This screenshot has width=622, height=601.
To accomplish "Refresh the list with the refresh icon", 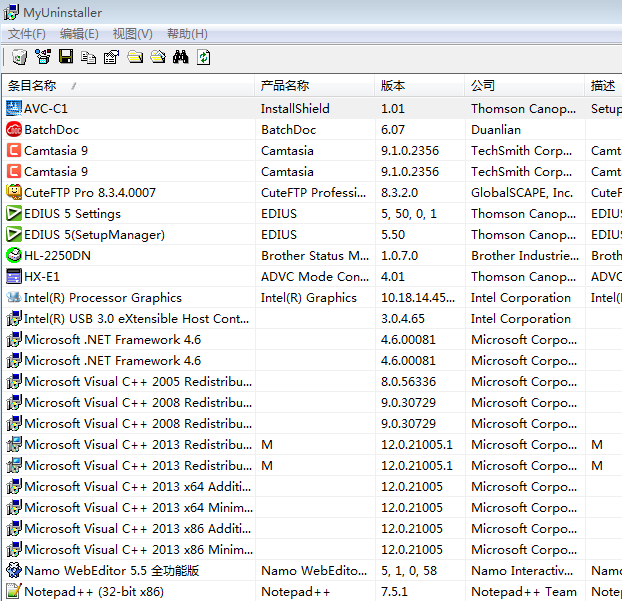I will coord(203,57).
